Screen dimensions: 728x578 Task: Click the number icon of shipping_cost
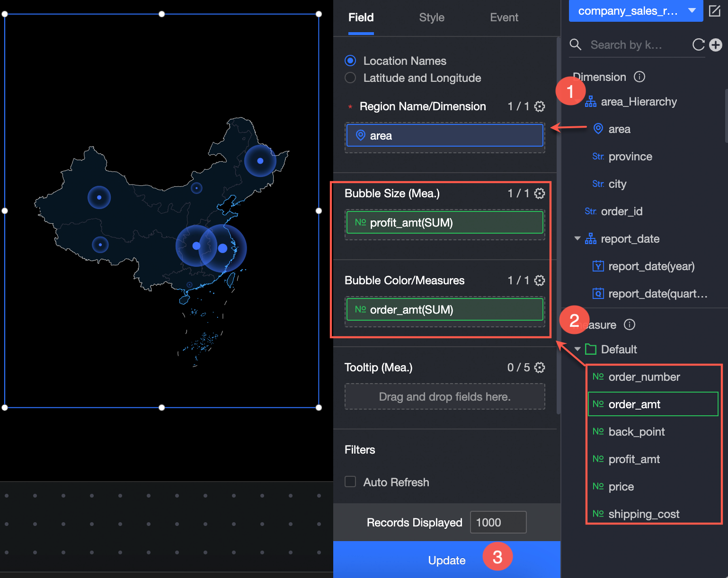pos(598,514)
